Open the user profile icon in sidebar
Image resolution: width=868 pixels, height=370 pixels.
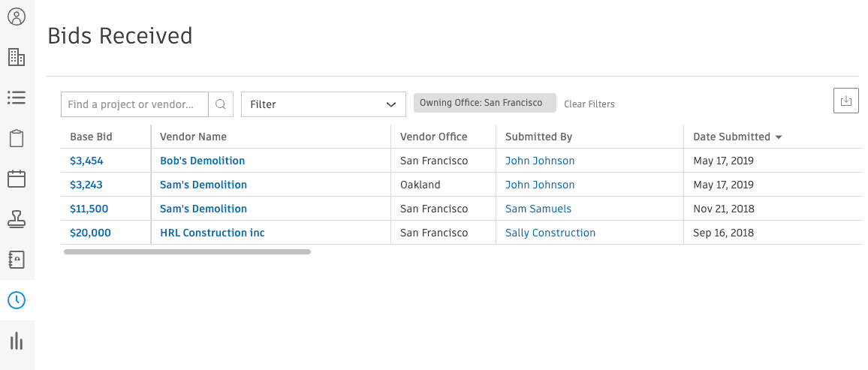17,17
